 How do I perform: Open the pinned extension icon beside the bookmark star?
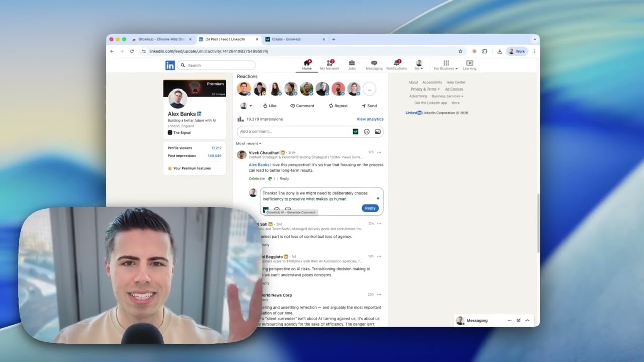coord(474,51)
